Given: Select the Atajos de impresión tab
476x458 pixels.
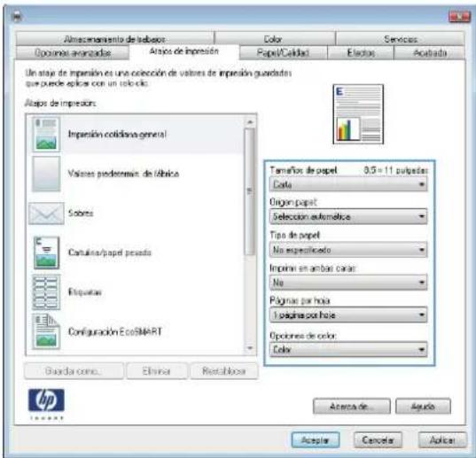Looking at the screenshot, I should (184, 51).
